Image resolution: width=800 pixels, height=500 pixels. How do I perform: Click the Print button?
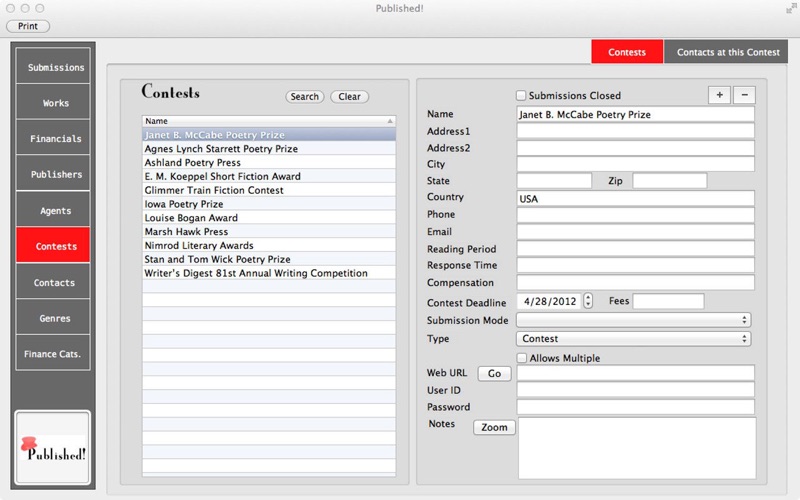pyautogui.click(x=28, y=26)
